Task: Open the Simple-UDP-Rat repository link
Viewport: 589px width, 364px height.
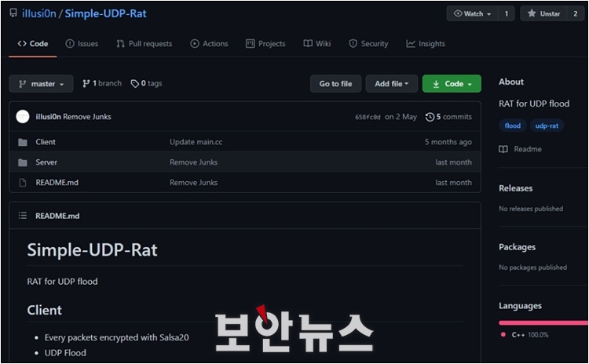Action: pyautogui.click(x=105, y=13)
